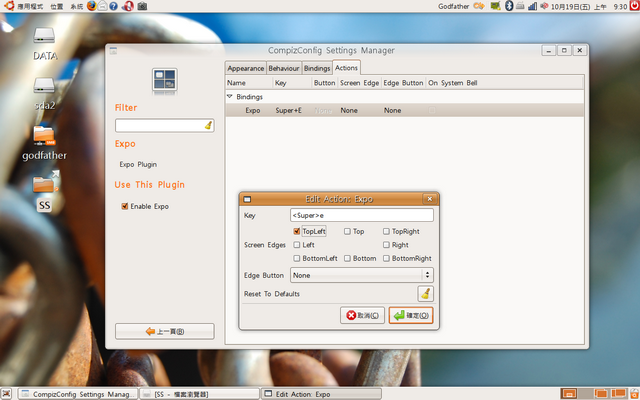Click the Reset To Defaults broom button
The image size is (640, 400).
[x=425, y=293]
